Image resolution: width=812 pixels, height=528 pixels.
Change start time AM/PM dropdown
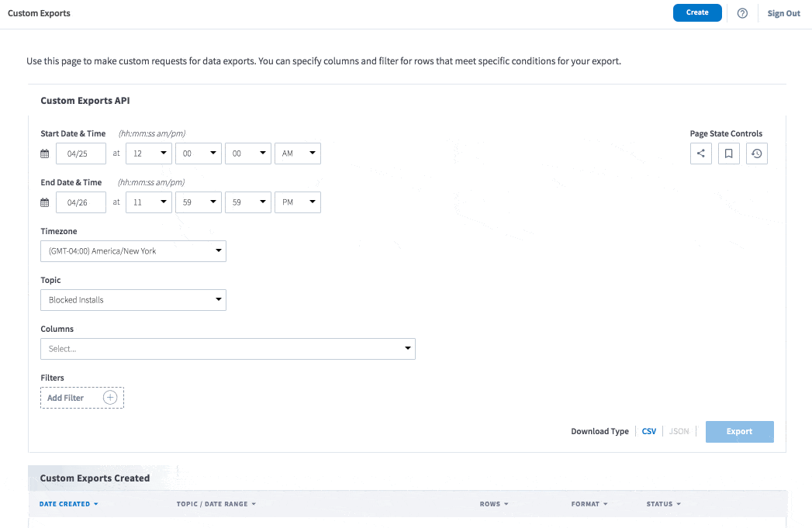tap(298, 154)
